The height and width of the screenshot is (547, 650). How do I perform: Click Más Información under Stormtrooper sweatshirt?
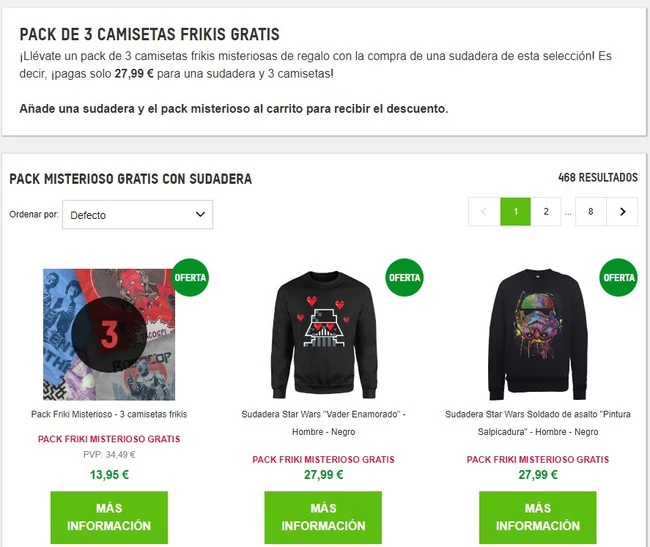pyautogui.click(x=538, y=517)
